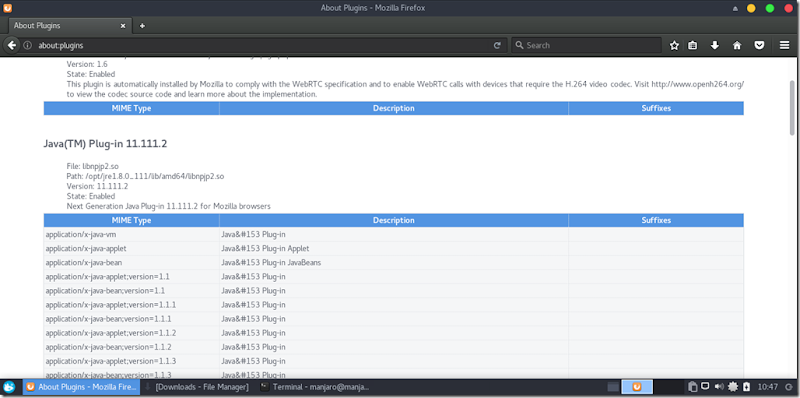
Task: Focus the Search box in toolbar
Action: point(587,45)
